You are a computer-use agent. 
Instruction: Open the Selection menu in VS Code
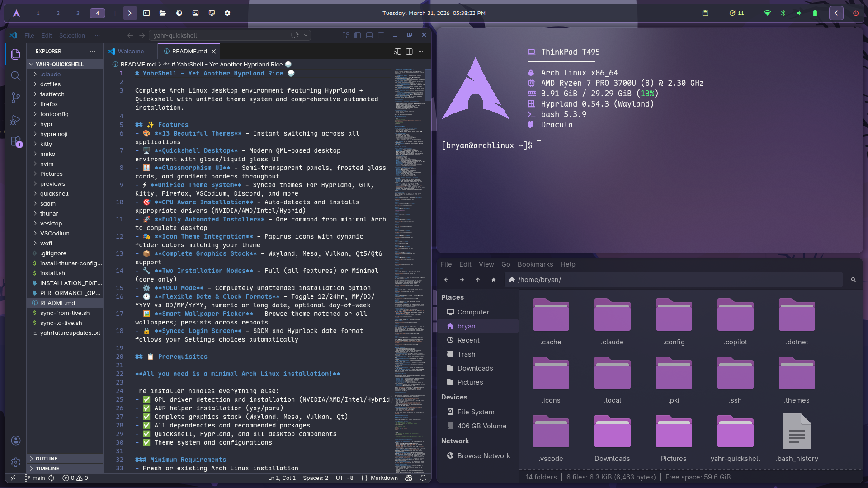pyautogui.click(x=72, y=35)
